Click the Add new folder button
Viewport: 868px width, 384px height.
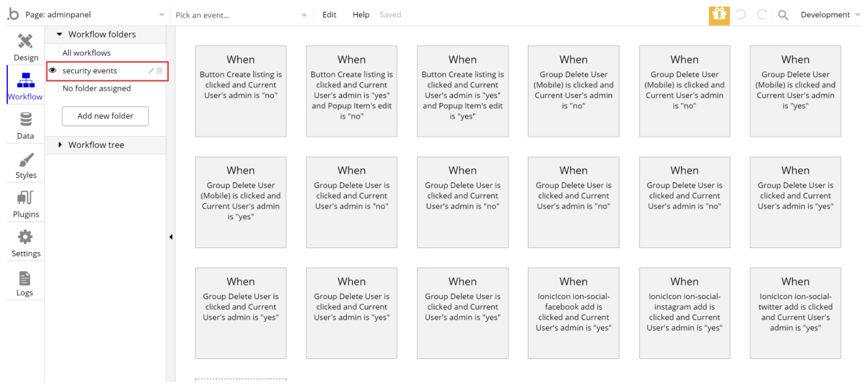(x=105, y=116)
